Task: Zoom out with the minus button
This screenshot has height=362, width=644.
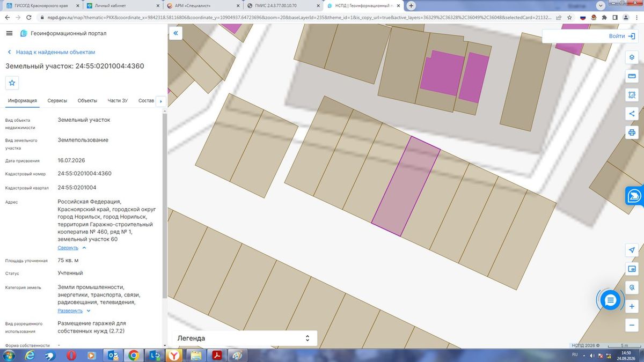Action: (x=632, y=325)
